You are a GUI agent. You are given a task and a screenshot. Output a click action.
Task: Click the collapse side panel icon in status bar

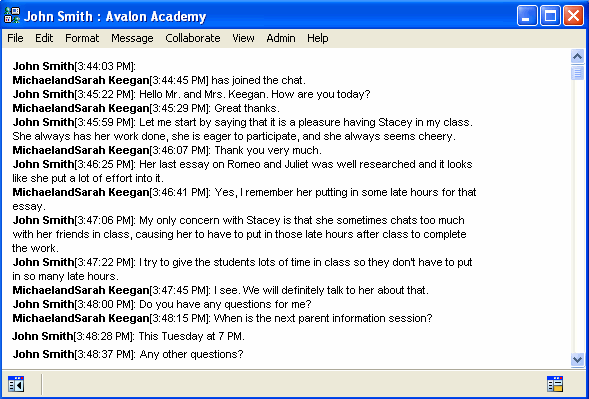(x=16, y=384)
